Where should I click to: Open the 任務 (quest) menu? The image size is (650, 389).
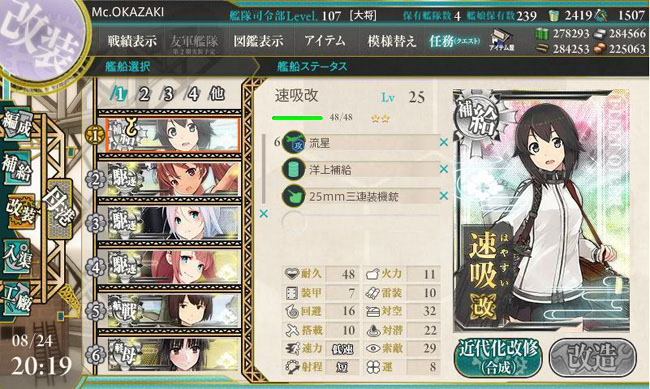click(x=454, y=41)
